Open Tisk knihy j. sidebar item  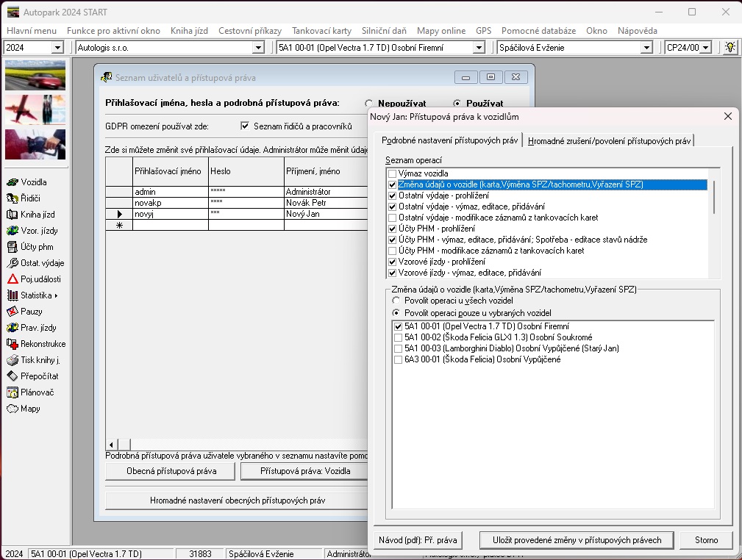coord(33,360)
